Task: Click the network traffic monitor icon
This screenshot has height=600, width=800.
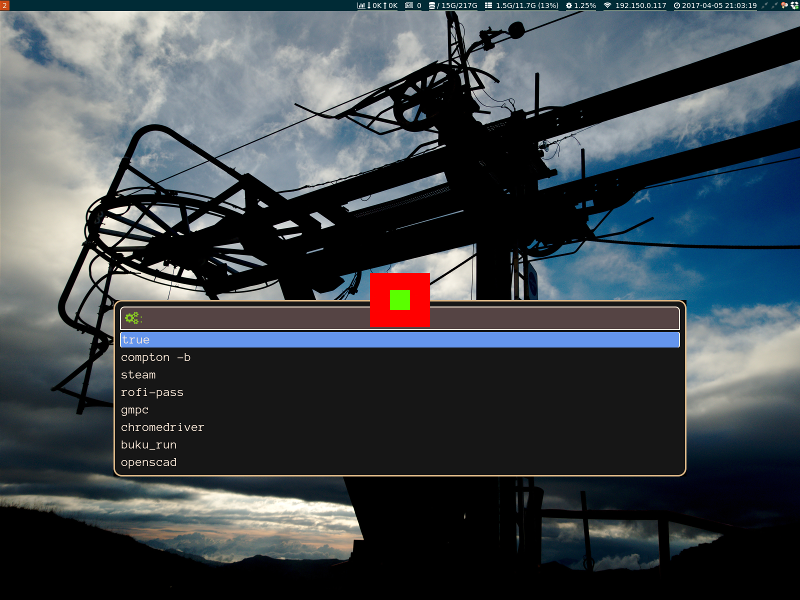Action: (362, 5)
